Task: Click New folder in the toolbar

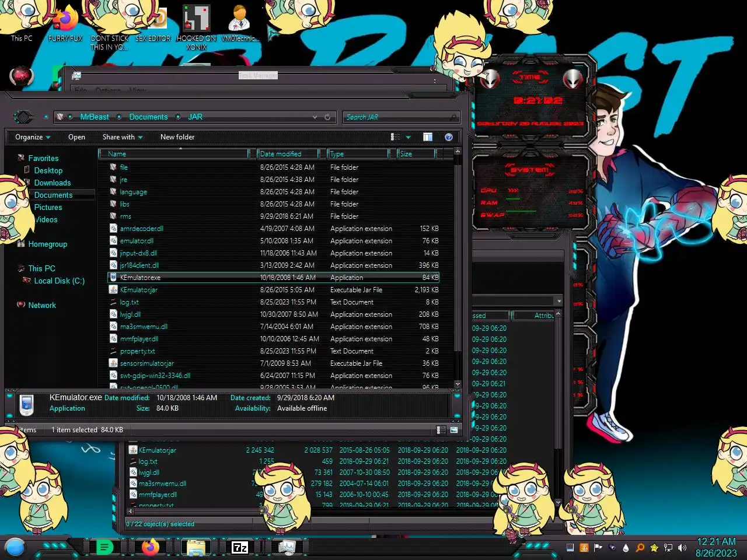Action: click(x=177, y=137)
